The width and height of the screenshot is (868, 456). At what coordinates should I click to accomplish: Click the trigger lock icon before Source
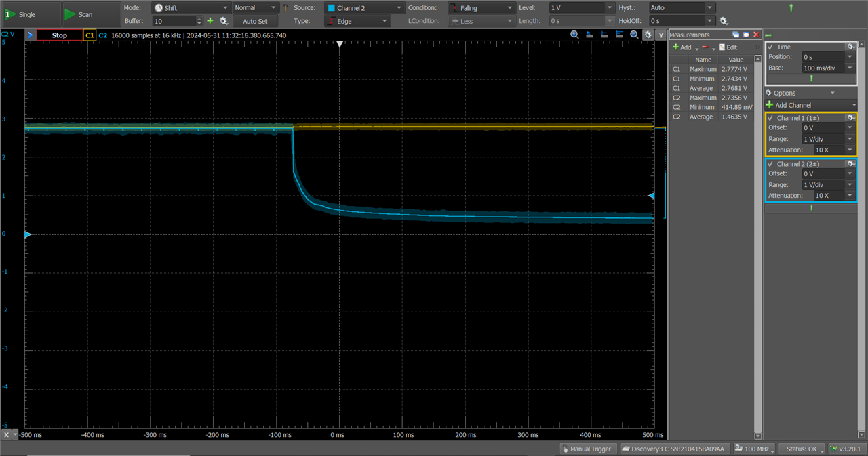tap(285, 7)
